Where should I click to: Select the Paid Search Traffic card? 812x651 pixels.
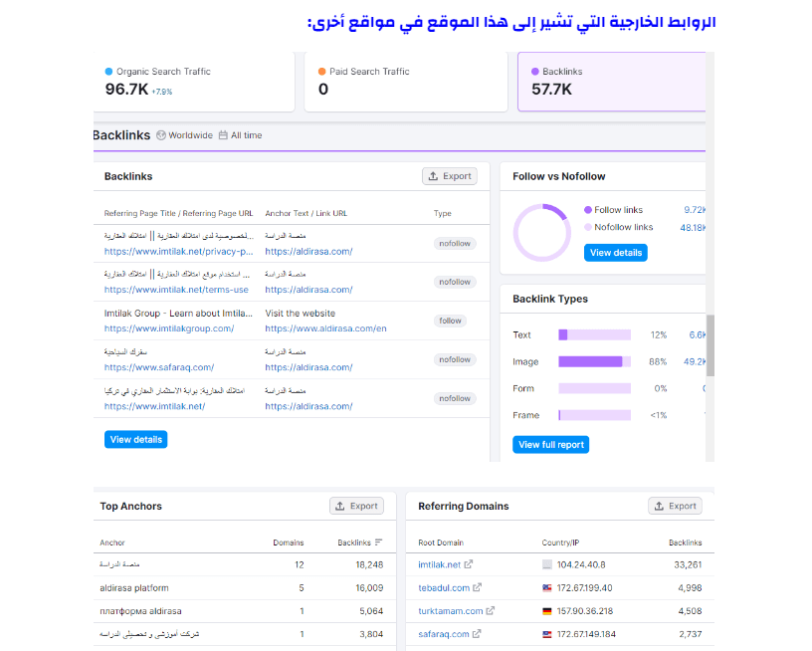click(406, 82)
